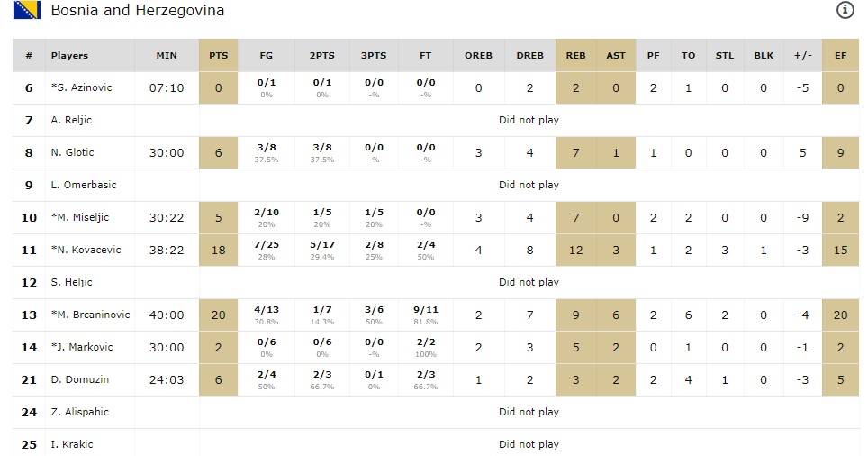Click the 3PTS column header
The width and height of the screenshot is (868, 456).
[x=374, y=56]
